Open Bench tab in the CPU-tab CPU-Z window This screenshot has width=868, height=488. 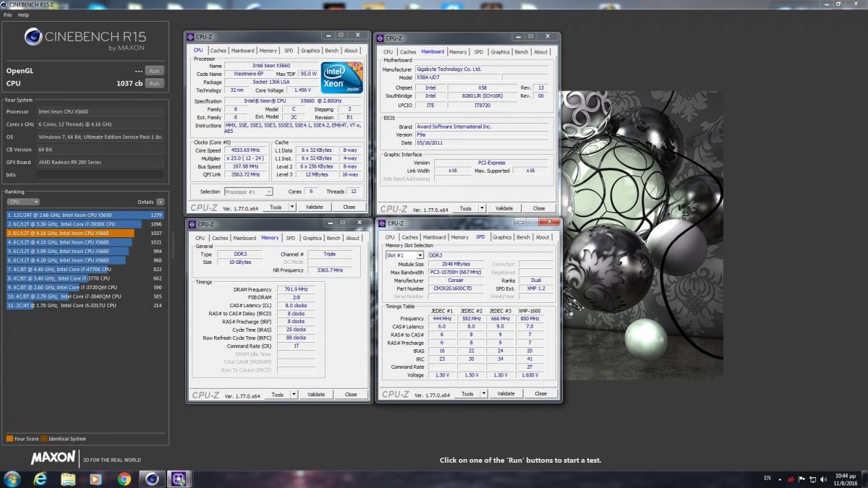(x=331, y=51)
